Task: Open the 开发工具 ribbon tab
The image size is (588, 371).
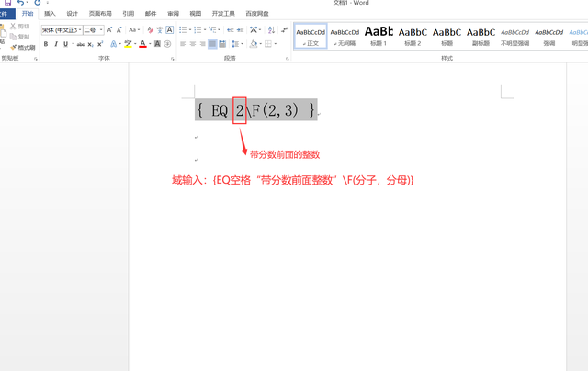Action: pos(223,14)
